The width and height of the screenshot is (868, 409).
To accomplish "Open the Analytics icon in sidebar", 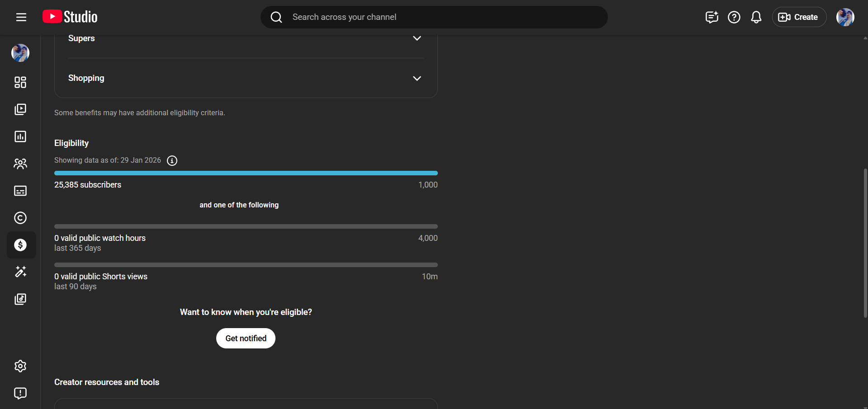I will [x=20, y=136].
